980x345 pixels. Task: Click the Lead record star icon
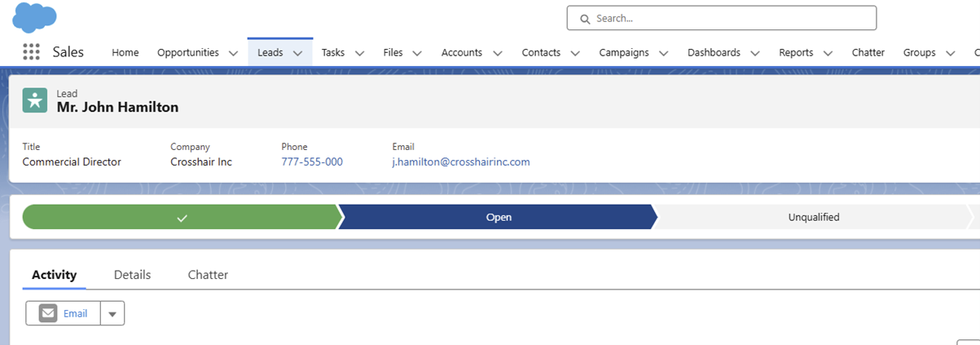coord(35,100)
